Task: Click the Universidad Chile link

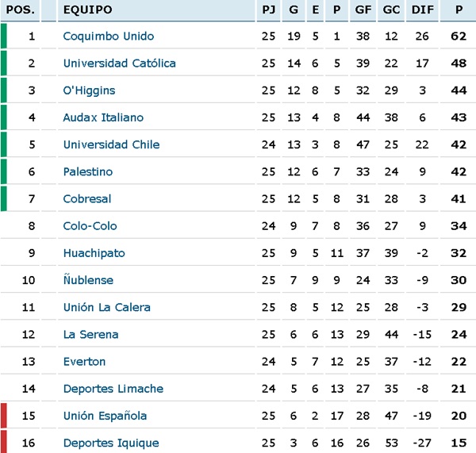Action: click(111, 144)
